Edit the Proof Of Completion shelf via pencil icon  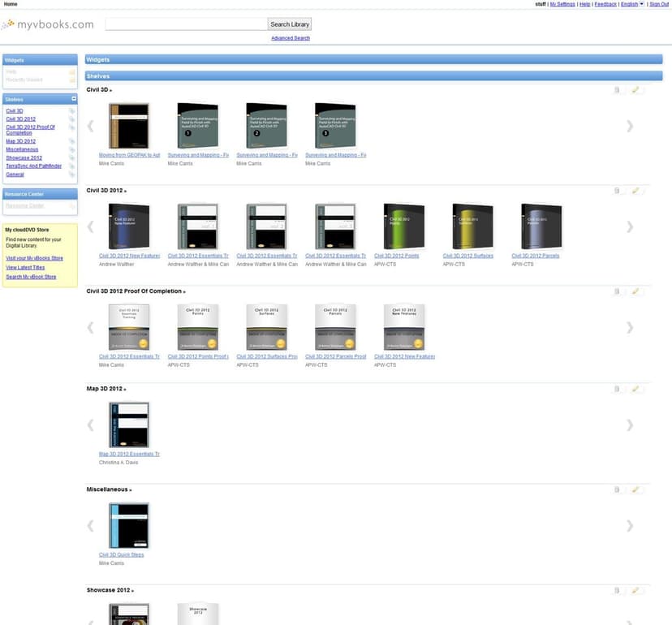(x=635, y=291)
